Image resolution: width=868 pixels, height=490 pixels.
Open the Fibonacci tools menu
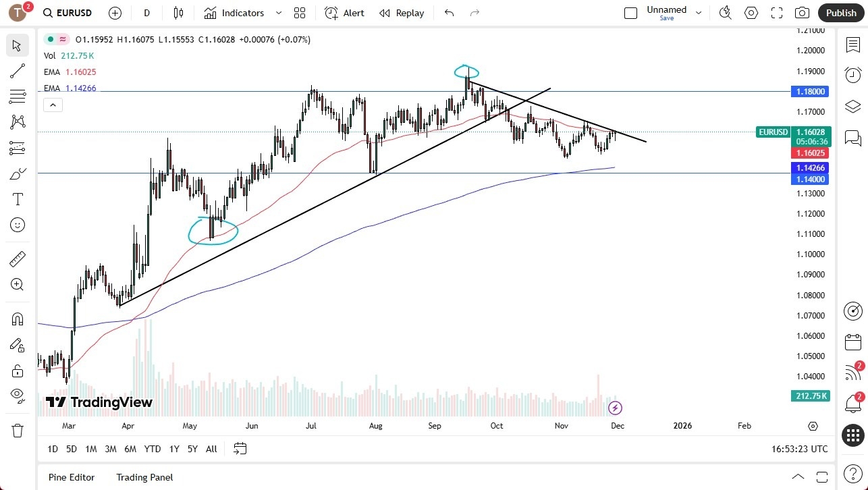(17, 97)
